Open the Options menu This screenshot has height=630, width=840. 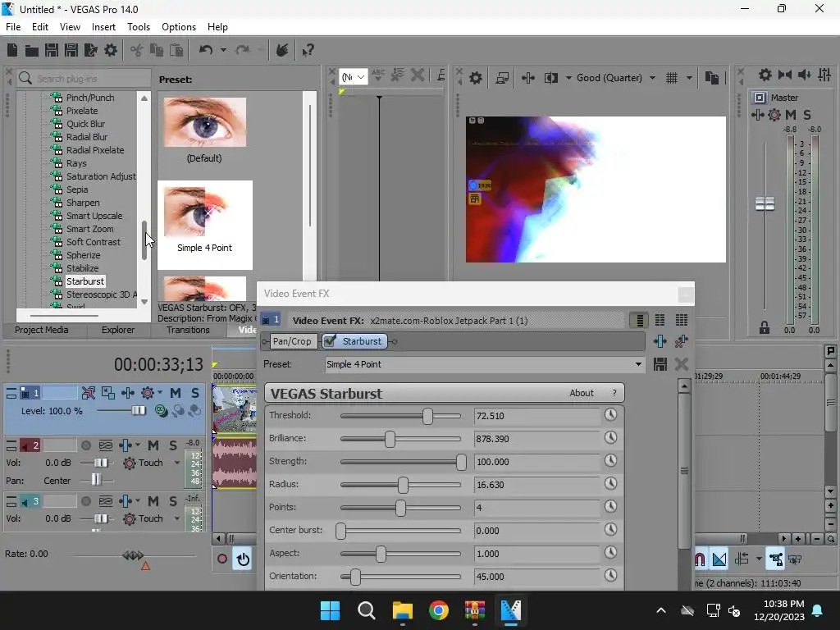179,27
